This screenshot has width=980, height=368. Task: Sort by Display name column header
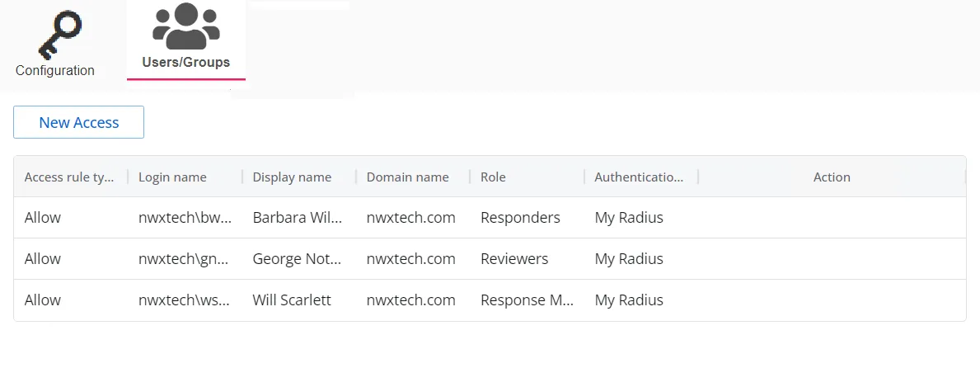point(292,177)
